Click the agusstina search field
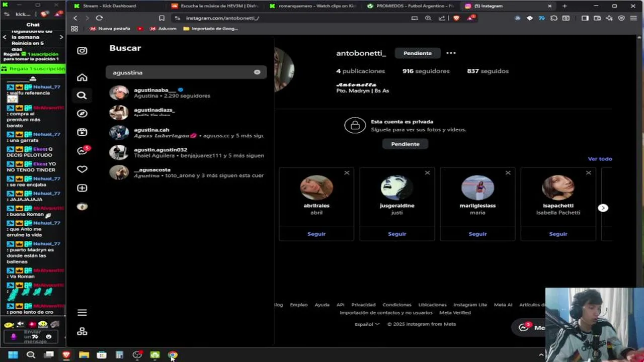This screenshot has height=362, width=644. click(x=186, y=72)
